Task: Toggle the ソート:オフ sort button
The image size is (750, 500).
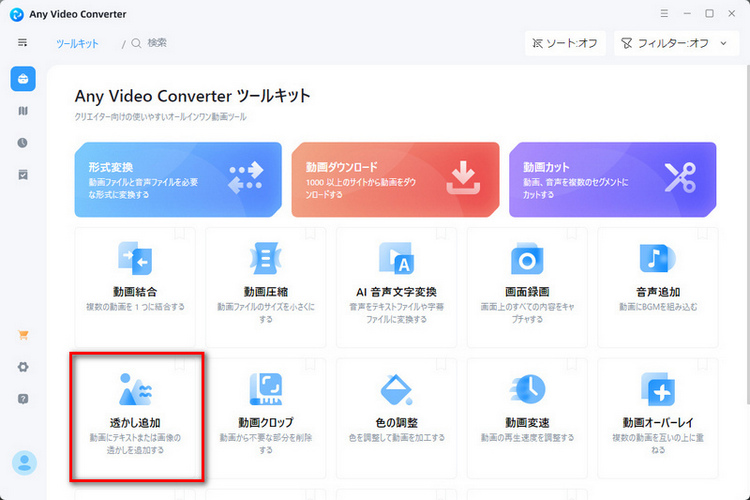Action: click(x=565, y=44)
